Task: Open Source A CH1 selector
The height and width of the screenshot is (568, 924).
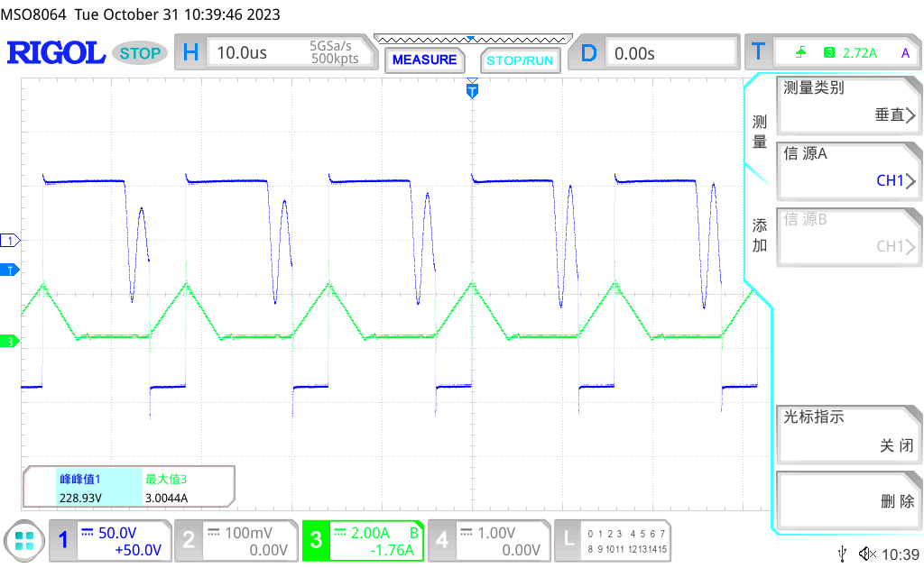Action: (x=848, y=168)
